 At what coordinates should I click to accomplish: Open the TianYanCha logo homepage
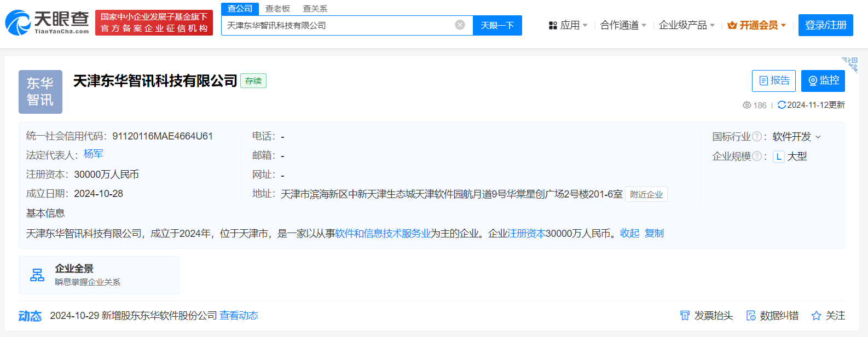(x=47, y=22)
